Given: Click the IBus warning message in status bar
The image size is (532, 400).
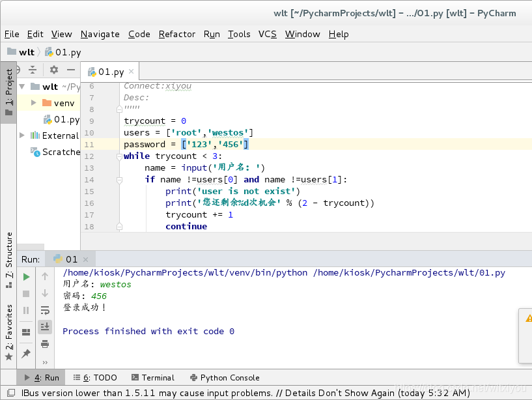Looking at the screenshot, I should [x=245, y=393].
